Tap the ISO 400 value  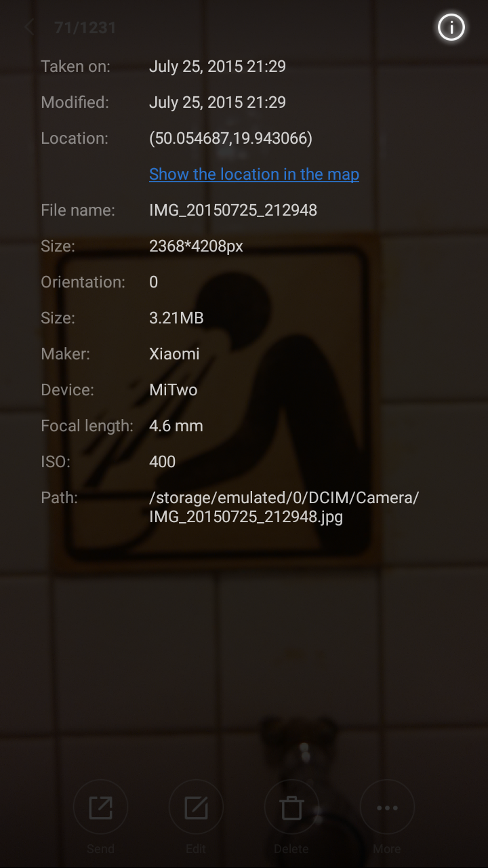(163, 462)
